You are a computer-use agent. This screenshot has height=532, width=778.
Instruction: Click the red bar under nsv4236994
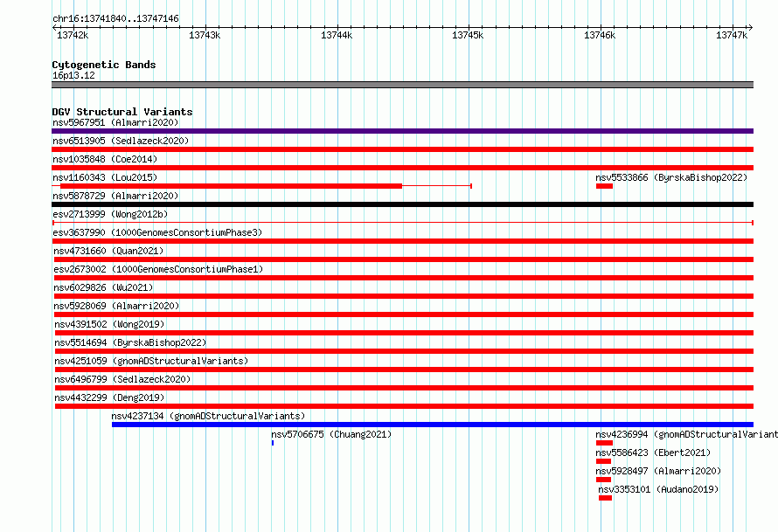tap(604, 443)
